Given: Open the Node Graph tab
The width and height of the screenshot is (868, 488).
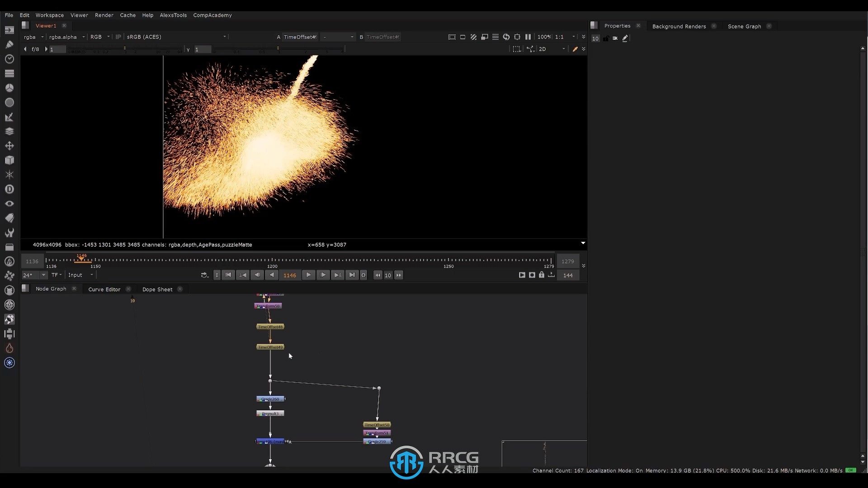Looking at the screenshot, I should [x=51, y=289].
